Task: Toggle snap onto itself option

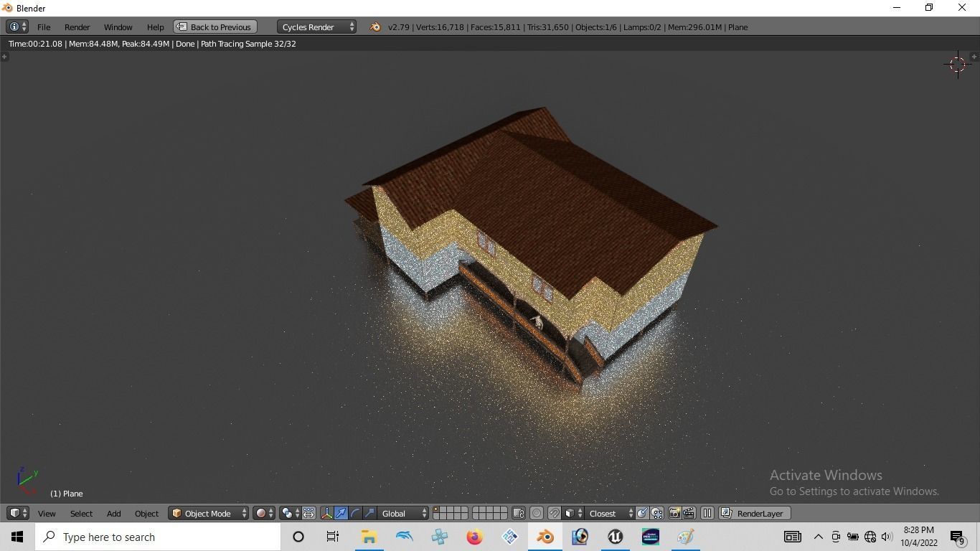Action: point(656,513)
